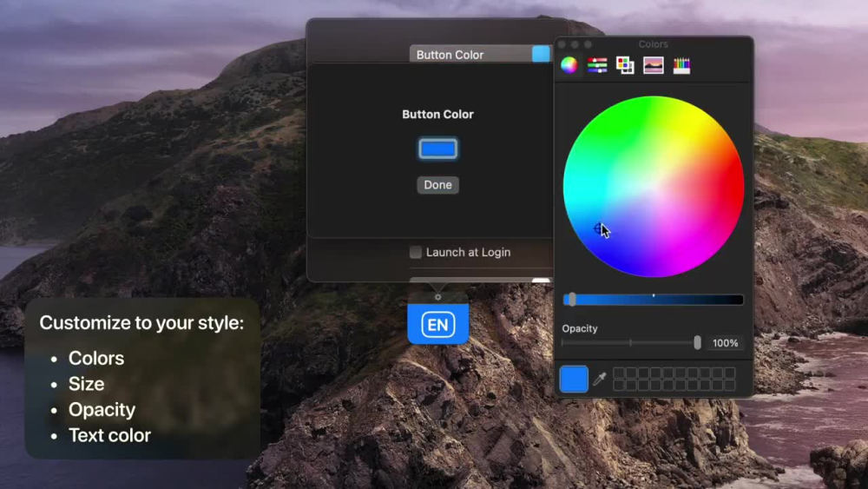Select the color wheel picker tab
The image size is (868, 489).
click(x=569, y=65)
